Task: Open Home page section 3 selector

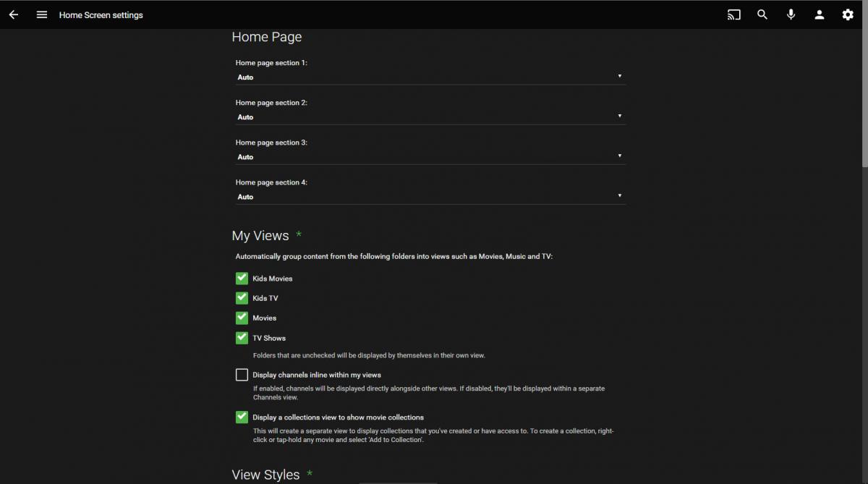Action: 430,156
